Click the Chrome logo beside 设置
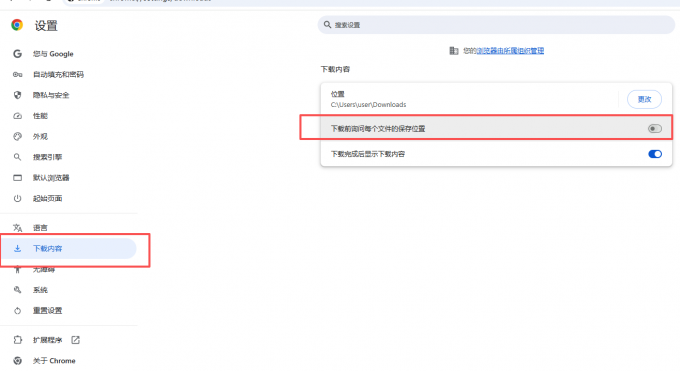This screenshot has width=680, height=371. 17,25
